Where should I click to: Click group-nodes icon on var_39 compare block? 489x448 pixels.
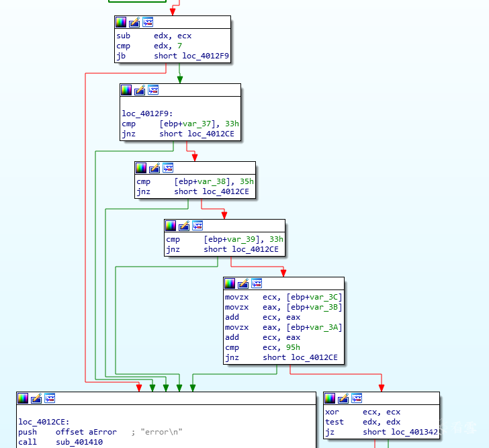click(197, 226)
